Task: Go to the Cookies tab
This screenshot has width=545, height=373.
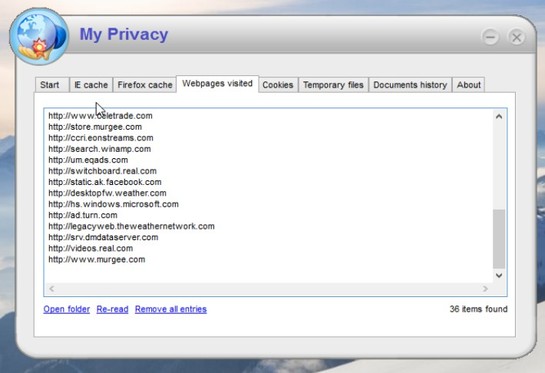Action: 278,85
